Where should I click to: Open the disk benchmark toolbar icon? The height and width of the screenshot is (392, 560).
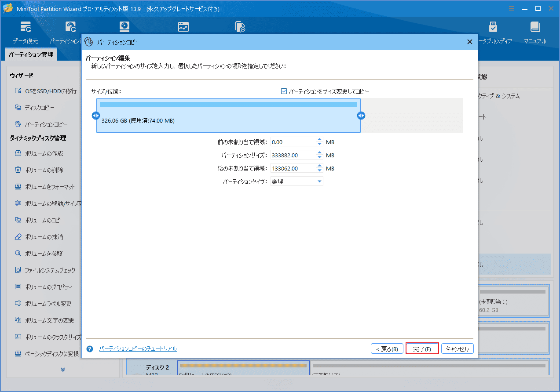click(124, 27)
